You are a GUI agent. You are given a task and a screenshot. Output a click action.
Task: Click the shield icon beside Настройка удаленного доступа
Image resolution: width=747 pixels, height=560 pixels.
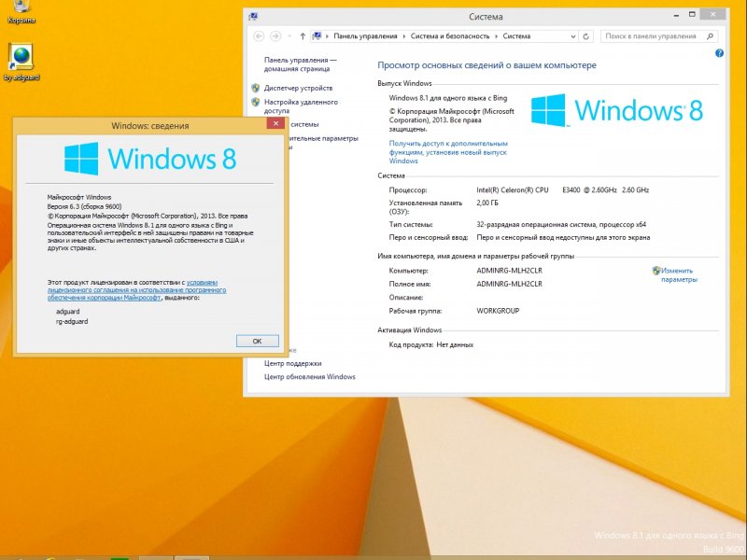pyautogui.click(x=256, y=102)
